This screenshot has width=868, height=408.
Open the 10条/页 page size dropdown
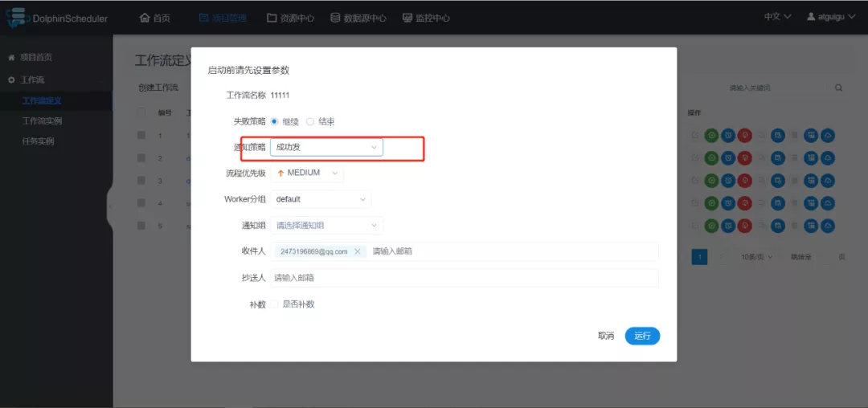(x=757, y=256)
